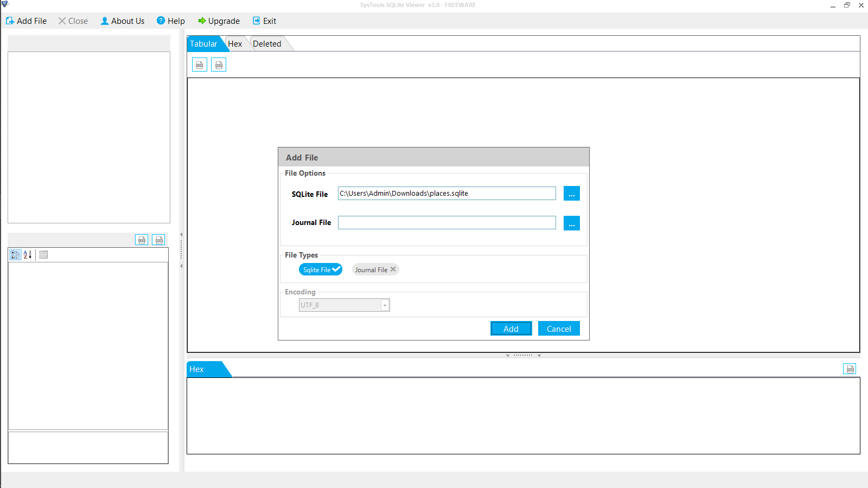The width and height of the screenshot is (868, 488).
Task: Export properties panel to CSV icon
Action: tap(142, 240)
